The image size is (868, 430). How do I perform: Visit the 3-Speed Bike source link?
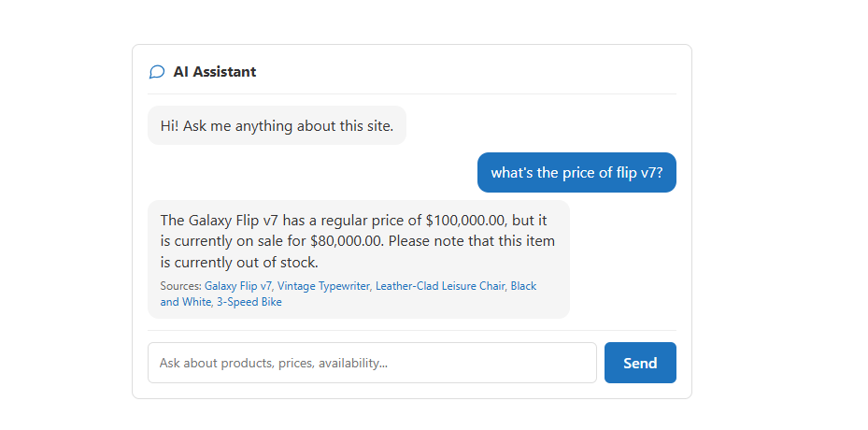249,302
